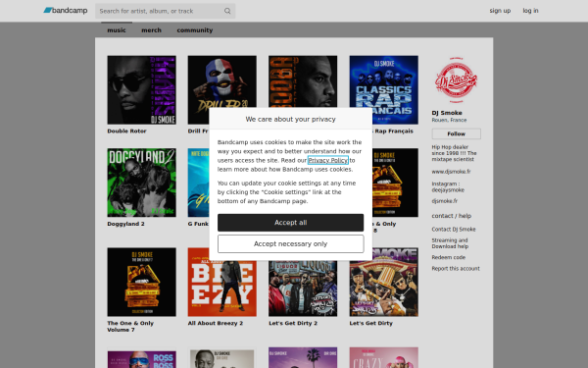Switch to the music tab

(x=117, y=30)
